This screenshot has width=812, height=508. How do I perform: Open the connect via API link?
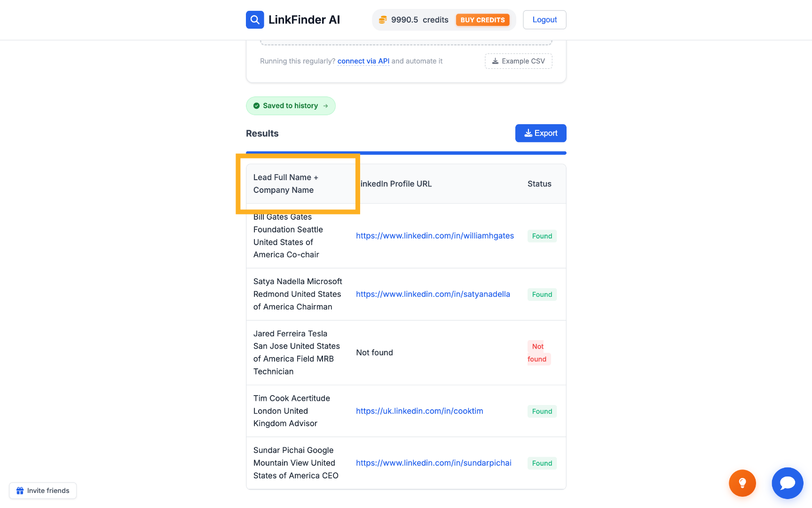[363, 61]
